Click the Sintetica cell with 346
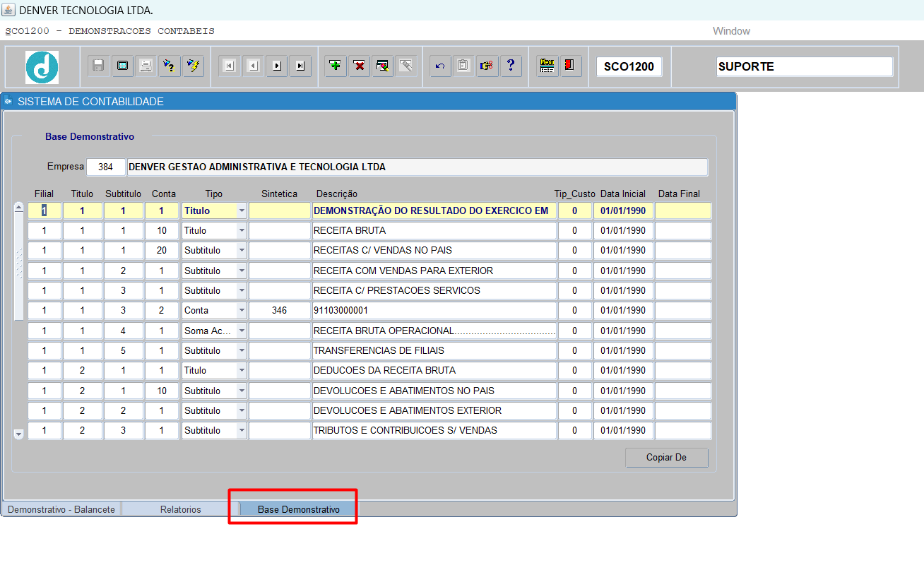Screen dimensions: 924x570 [280, 310]
